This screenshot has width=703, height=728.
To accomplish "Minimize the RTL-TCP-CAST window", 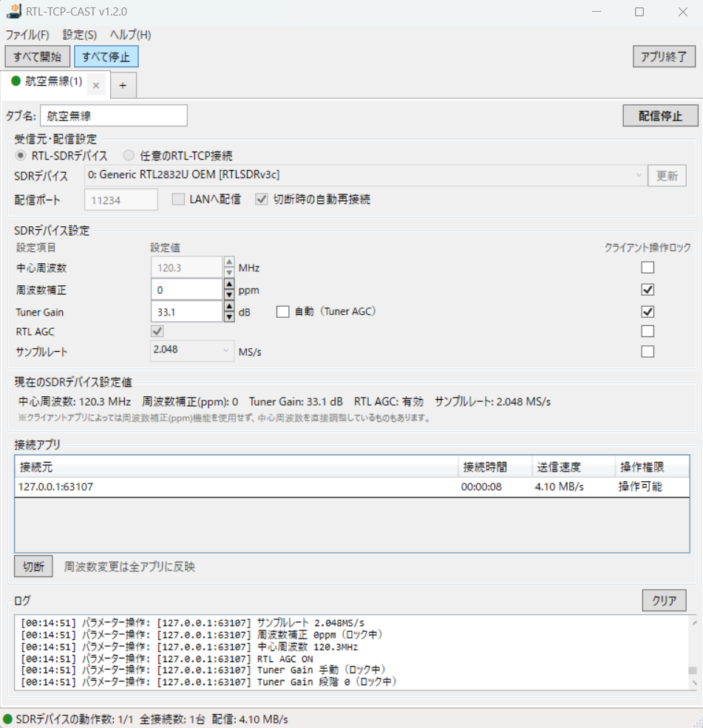I will (x=597, y=12).
